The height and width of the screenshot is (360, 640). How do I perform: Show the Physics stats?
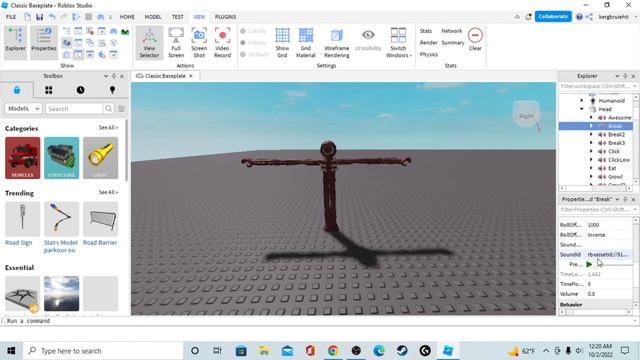429,54
